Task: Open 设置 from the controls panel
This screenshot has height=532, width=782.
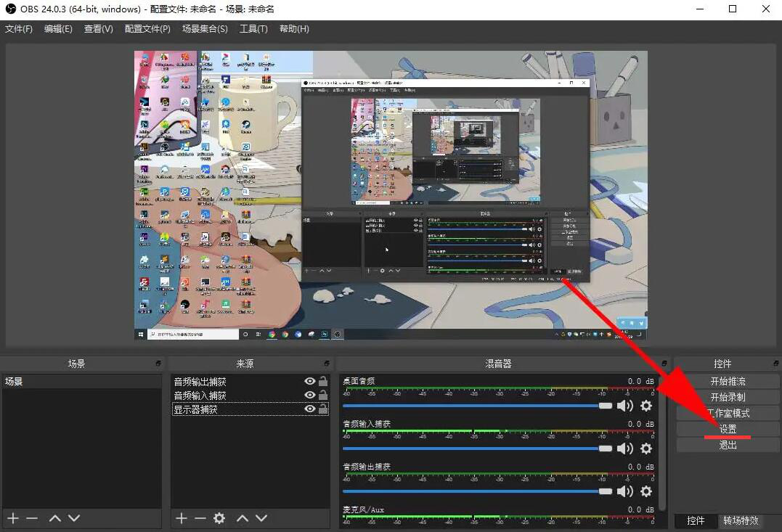Action: (728, 429)
